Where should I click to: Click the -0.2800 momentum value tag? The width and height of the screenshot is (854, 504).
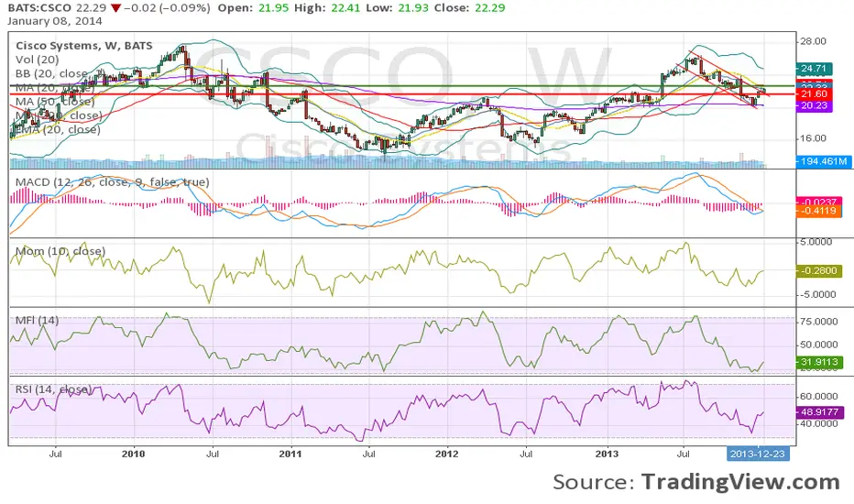(x=819, y=271)
